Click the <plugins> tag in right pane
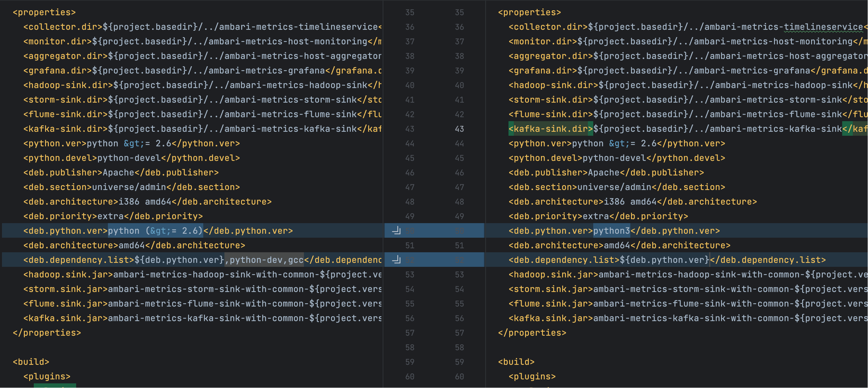The width and height of the screenshot is (868, 388). click(x=532, y=376)
